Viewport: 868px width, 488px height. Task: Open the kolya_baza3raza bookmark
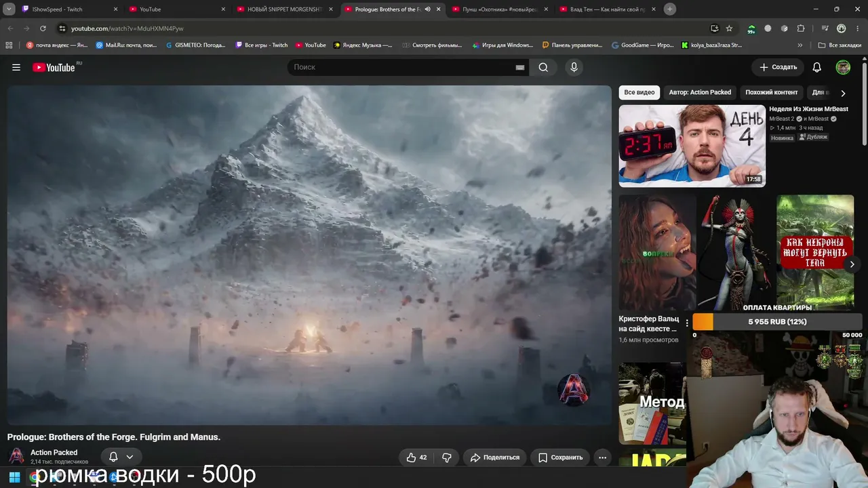pos(712,45)
